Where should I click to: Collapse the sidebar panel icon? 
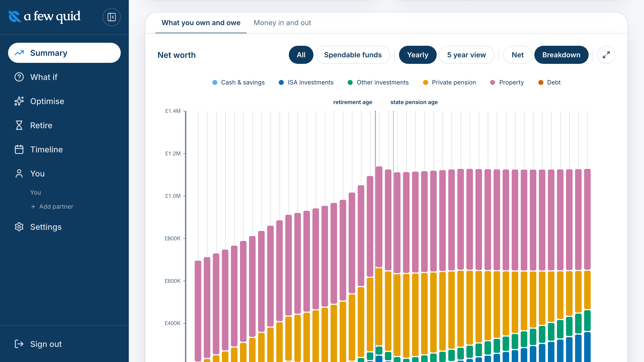pyautogui.click(x=111, y=17)
